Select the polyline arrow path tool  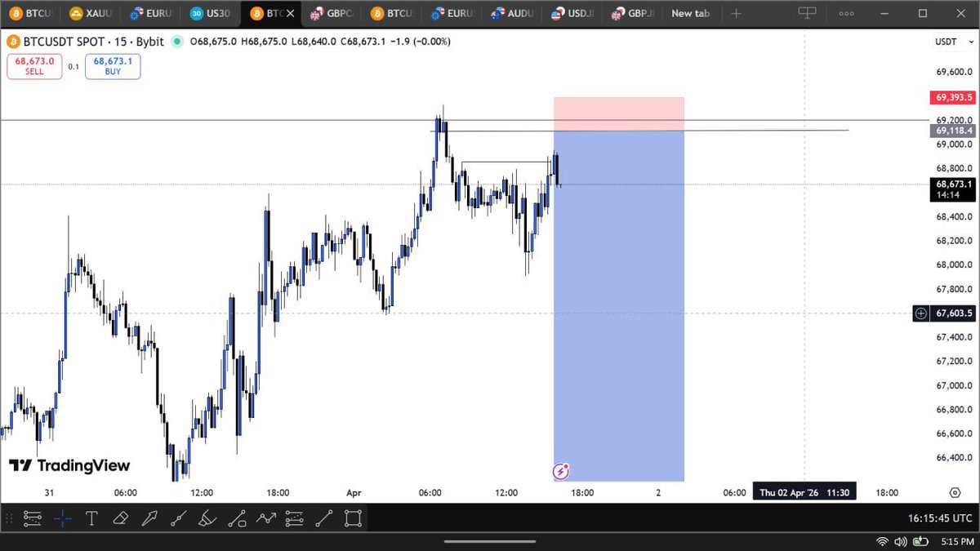click(x=266, y=518)
